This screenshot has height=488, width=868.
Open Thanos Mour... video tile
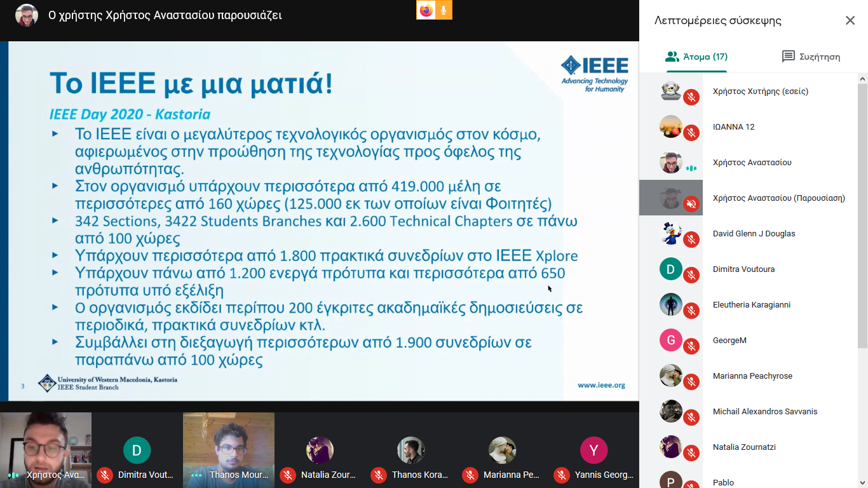(229, 450)
